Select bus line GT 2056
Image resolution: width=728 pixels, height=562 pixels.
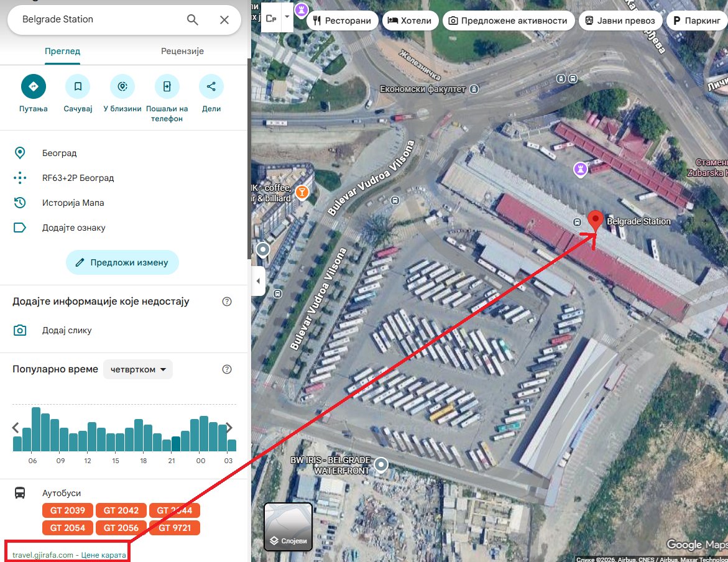point(121,528)
